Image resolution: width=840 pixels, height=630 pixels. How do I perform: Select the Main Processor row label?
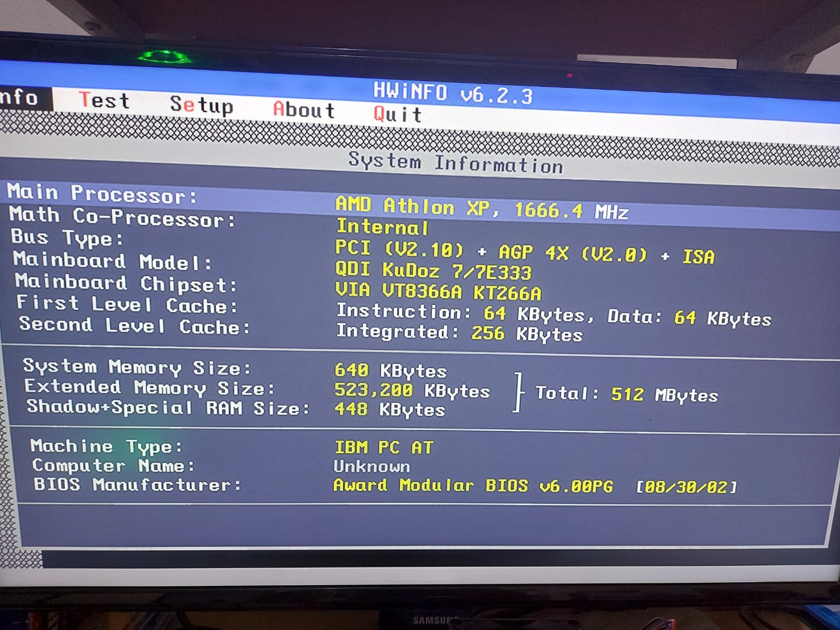click(x=102, y=194)
